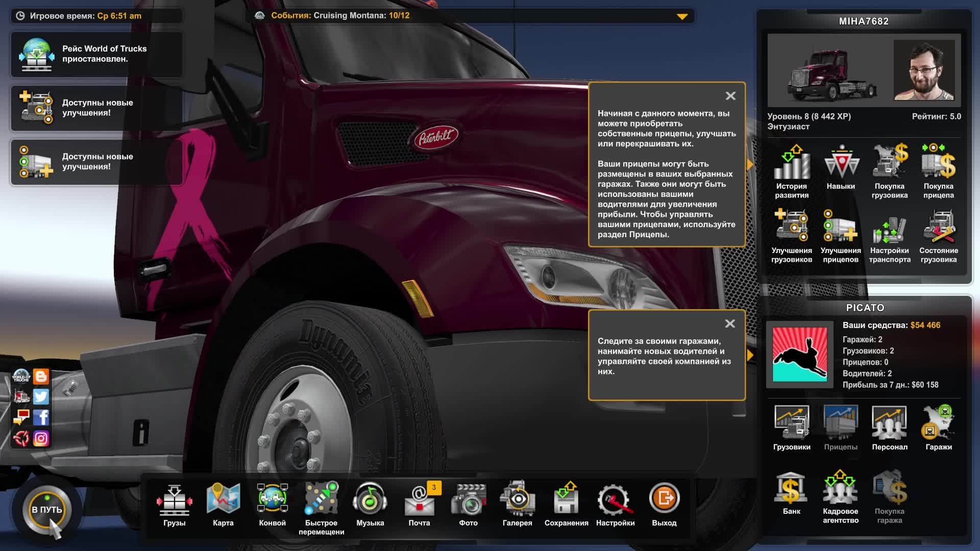Open Почта mail with 3 messages
The image size is (980, 551).
419,500
